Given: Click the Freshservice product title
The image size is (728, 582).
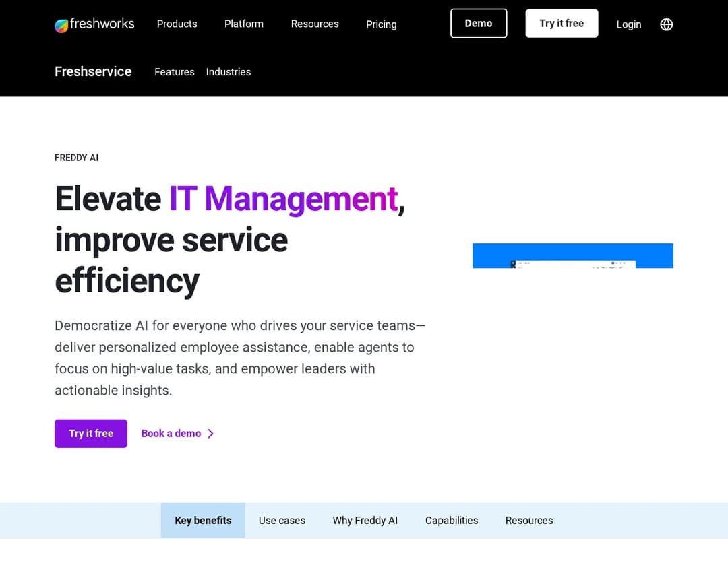Looking at the screenshot, I should tap(93, 71).
